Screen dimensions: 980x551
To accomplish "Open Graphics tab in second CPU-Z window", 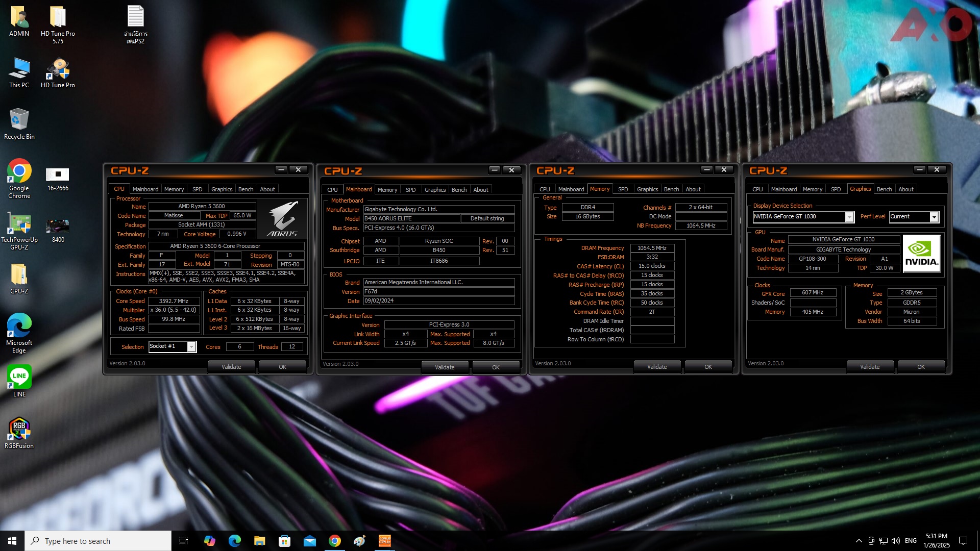I will [435, 190].
